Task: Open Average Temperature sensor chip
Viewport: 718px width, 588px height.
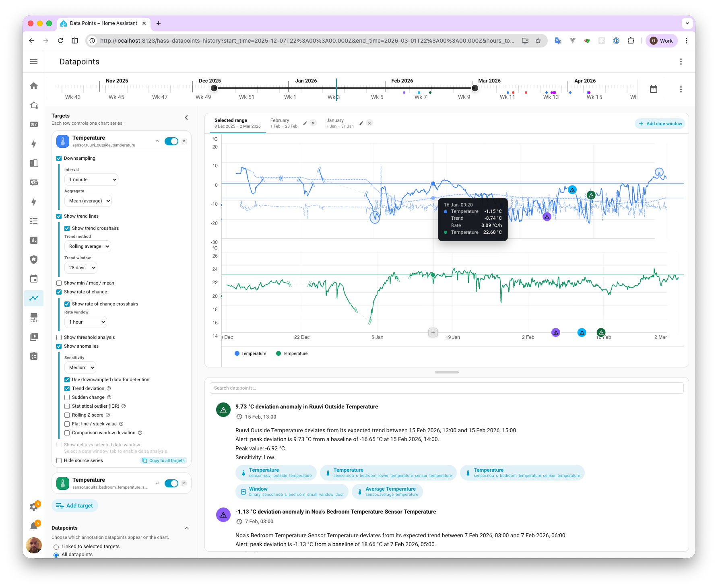Action: (387, 491)
